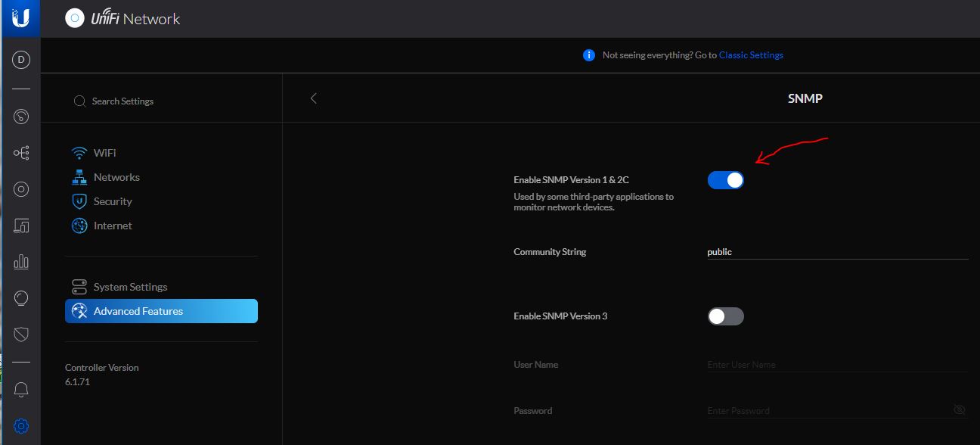Click the Controller Version 6.1.71 text

(x=102, y=375)
